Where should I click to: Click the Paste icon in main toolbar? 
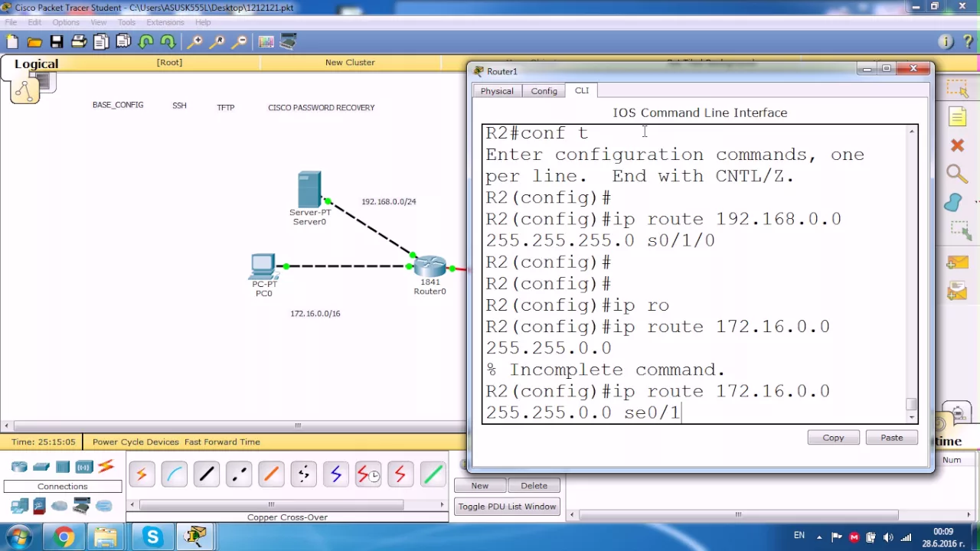(123, 42)
